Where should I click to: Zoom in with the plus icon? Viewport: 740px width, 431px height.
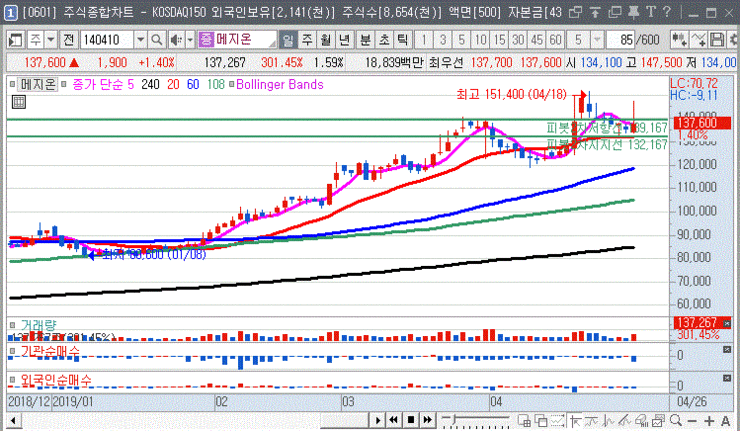click(709, 421)
